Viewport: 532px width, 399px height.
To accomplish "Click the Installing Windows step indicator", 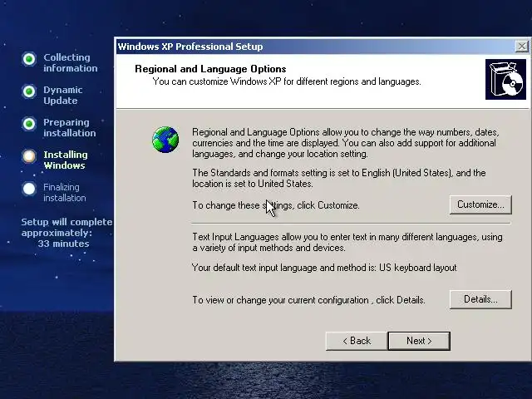I will pyautogui.click(x=29, y=156).
